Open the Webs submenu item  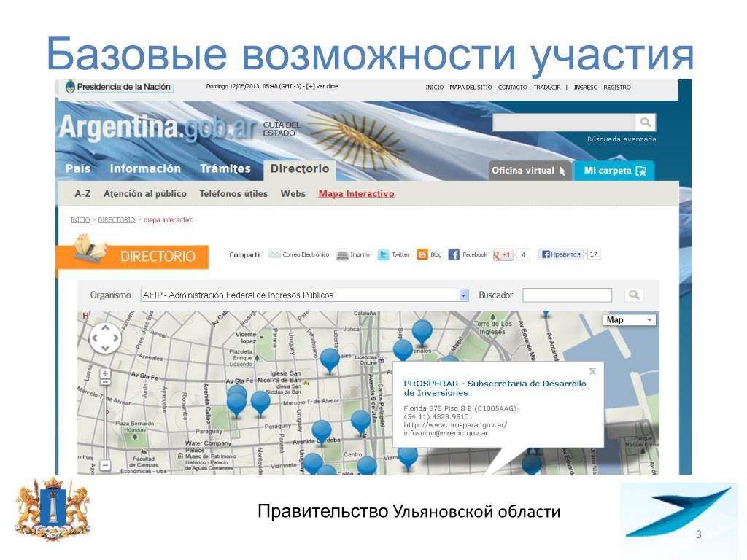(293, 194)
